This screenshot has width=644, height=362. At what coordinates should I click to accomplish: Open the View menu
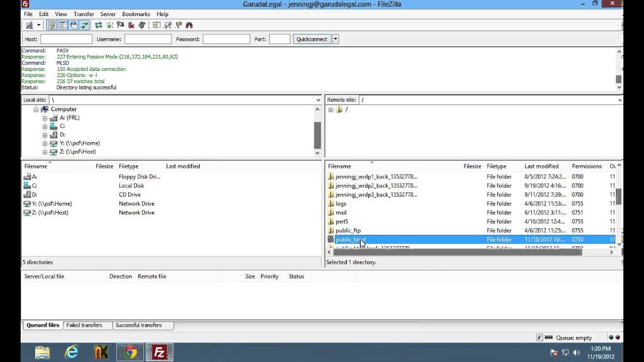[61, 14]
